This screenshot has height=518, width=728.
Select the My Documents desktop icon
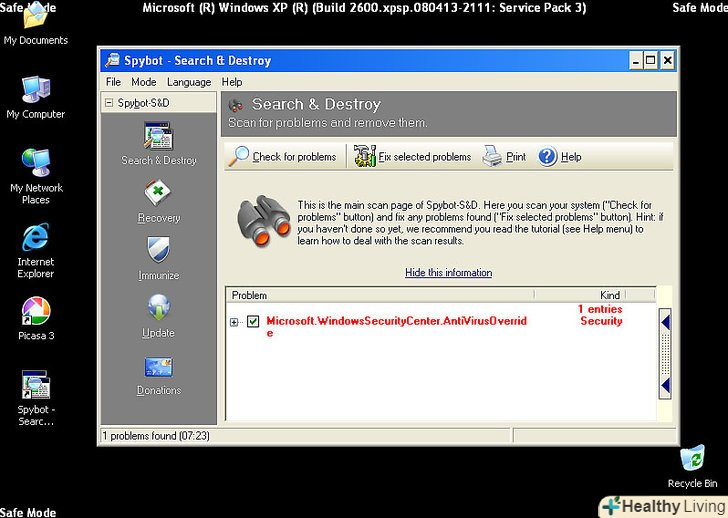pos(36,17)
